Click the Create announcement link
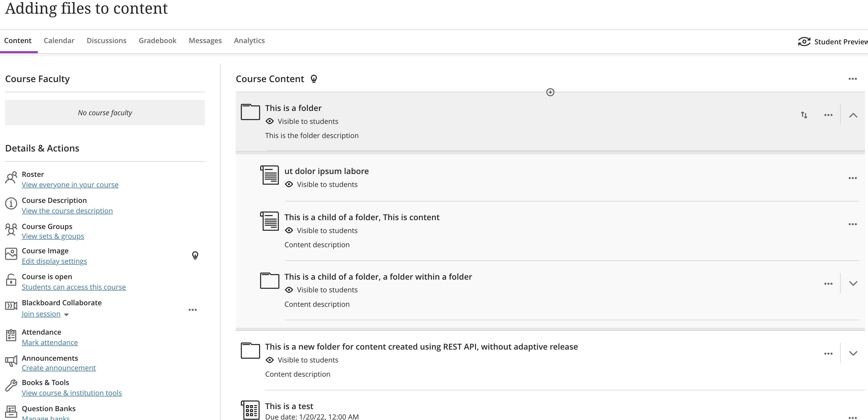This screenshot has width=868, height=420. [x=59, y=368]
